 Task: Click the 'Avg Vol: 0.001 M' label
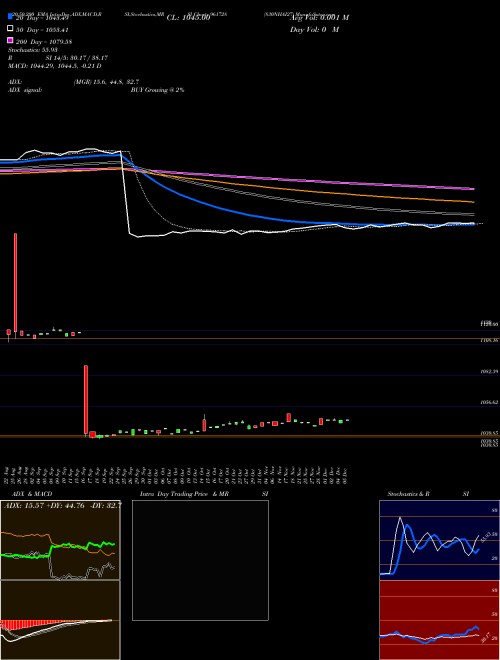point(319,18)
